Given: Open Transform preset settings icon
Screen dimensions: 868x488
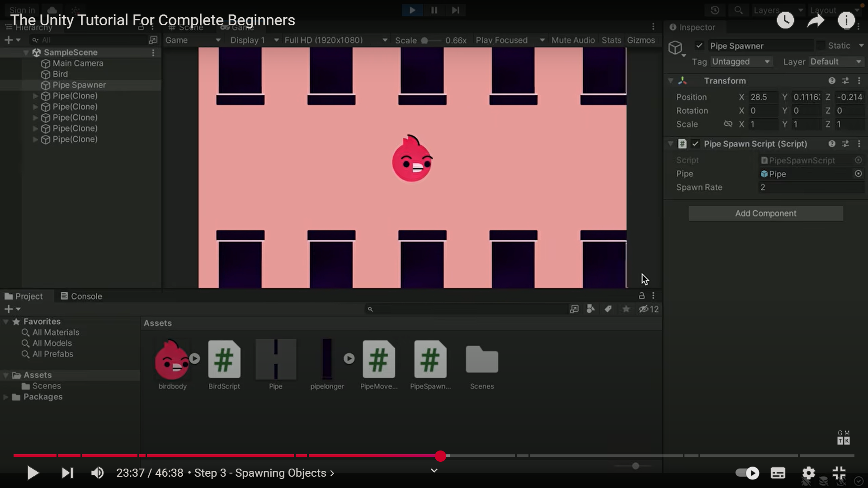Looking at the screenshot, I should (845, 81).
